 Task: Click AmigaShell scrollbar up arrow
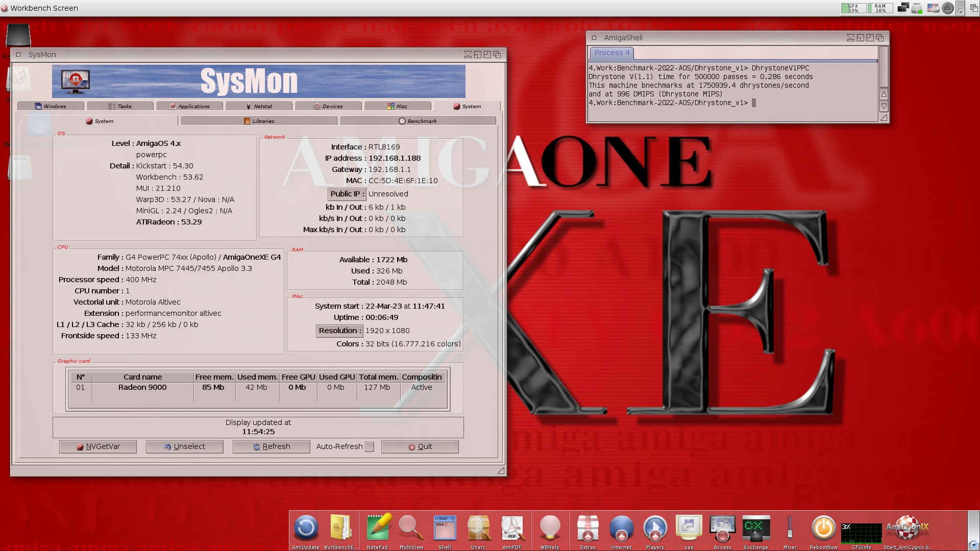coord(884,94)
